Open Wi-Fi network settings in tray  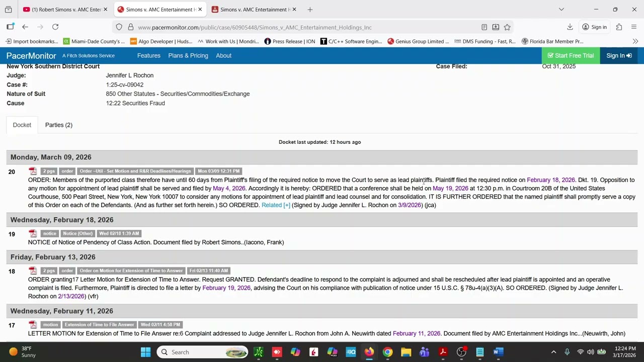pos(580,352)
